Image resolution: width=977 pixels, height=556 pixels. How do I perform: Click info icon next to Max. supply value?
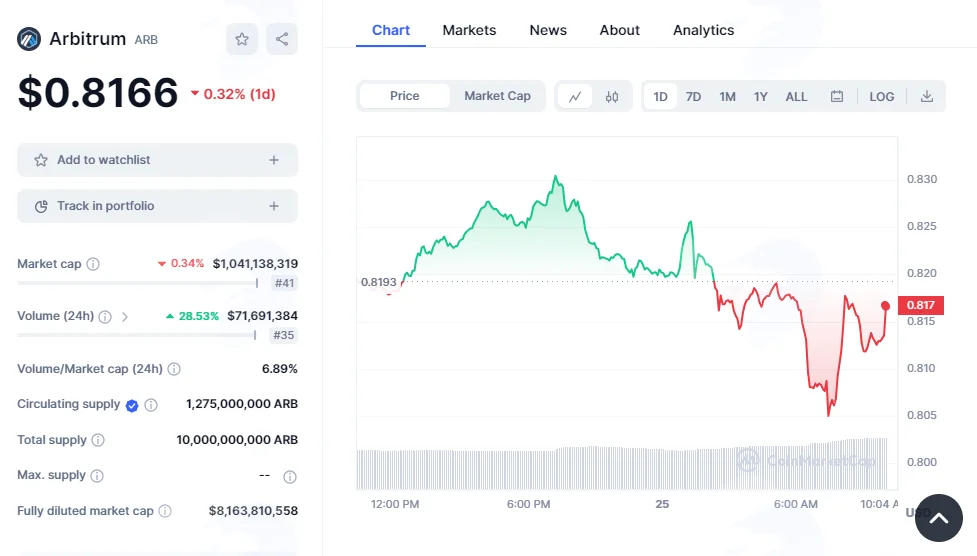pos(290,477)
